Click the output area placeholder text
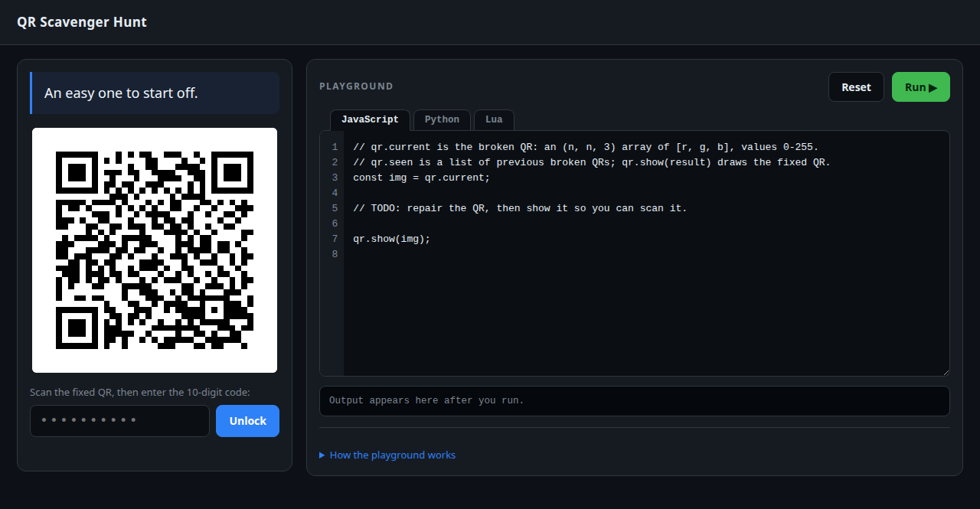The width and height of the screenshot is (980, 509). (426, 400)
